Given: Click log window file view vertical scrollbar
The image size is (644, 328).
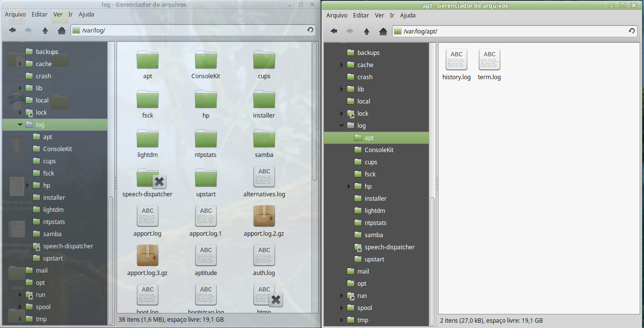Looking at the screenshot, I should pyautogui.click(x=315, y=112).
